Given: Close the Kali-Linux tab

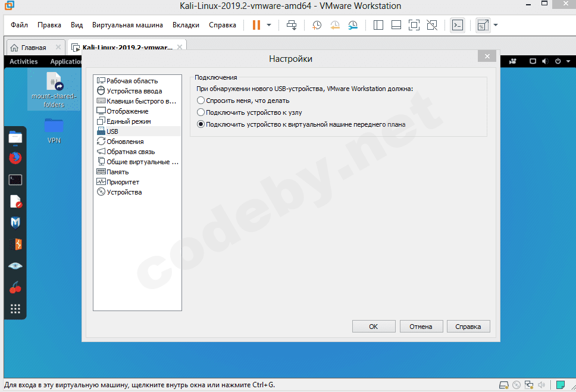Looking at the screenshot, I should click(180, 47).
